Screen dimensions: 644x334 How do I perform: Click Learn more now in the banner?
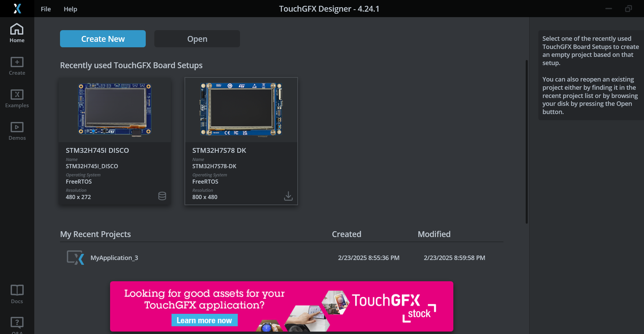coord(204,320)
